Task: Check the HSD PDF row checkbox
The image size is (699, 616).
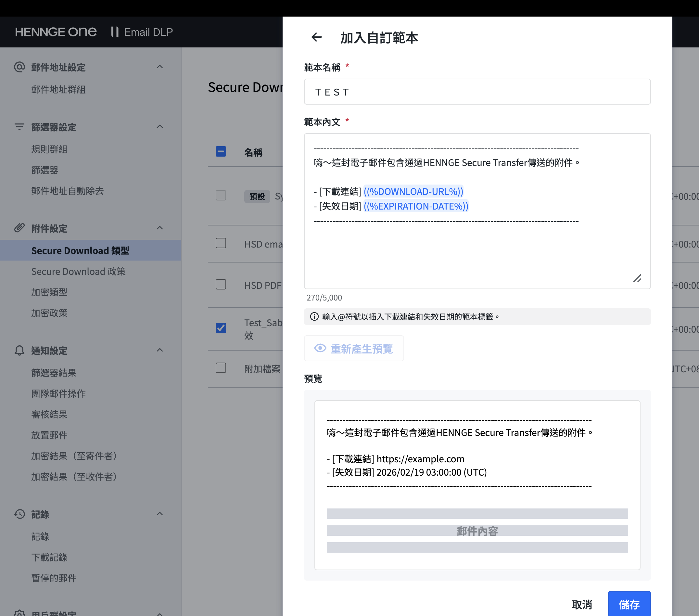Action: [x=221, y=285]
